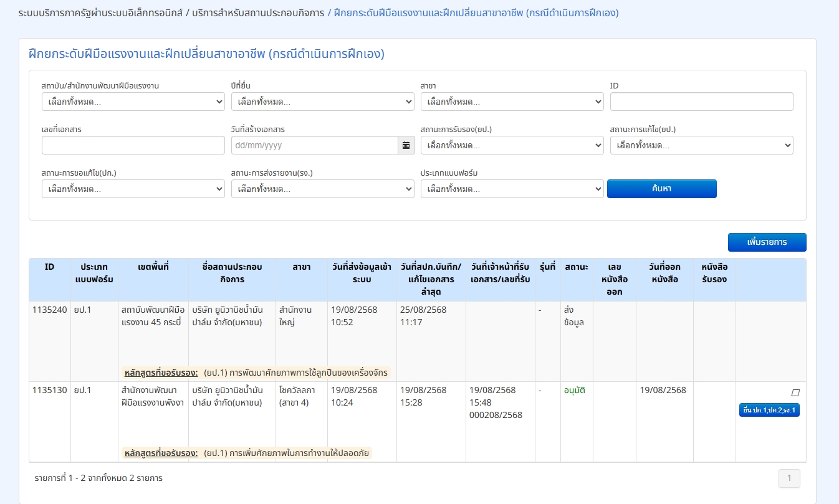
Task: Open the calendar date picker icon
Action: pos(406,145)
